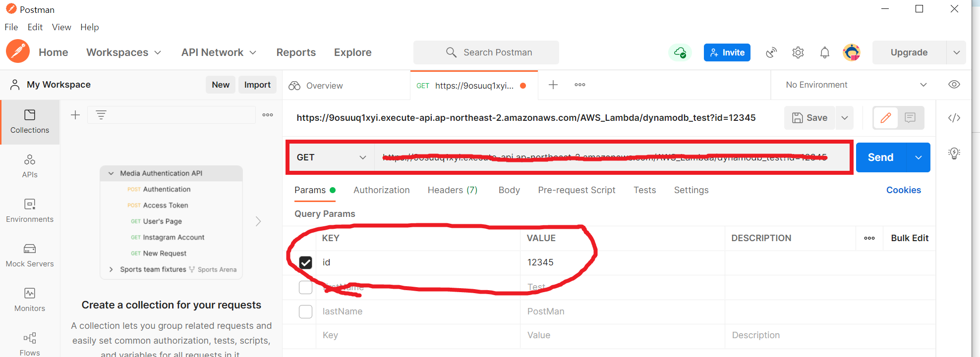Click the Import button
The image size is (980, 357).
pyautogui.click(x=257, y=85)
